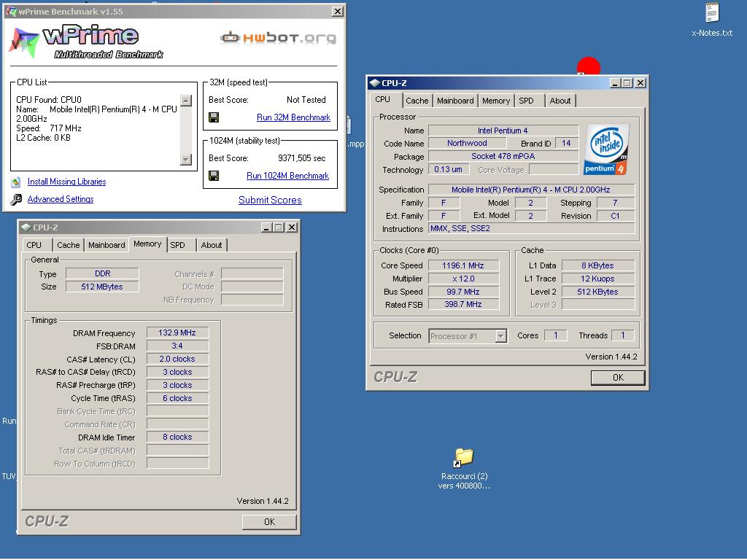Viewport: 747px width, 560px height.
Task: Click the memory Size 512 MBytes field
Action: tap(102, 286)
